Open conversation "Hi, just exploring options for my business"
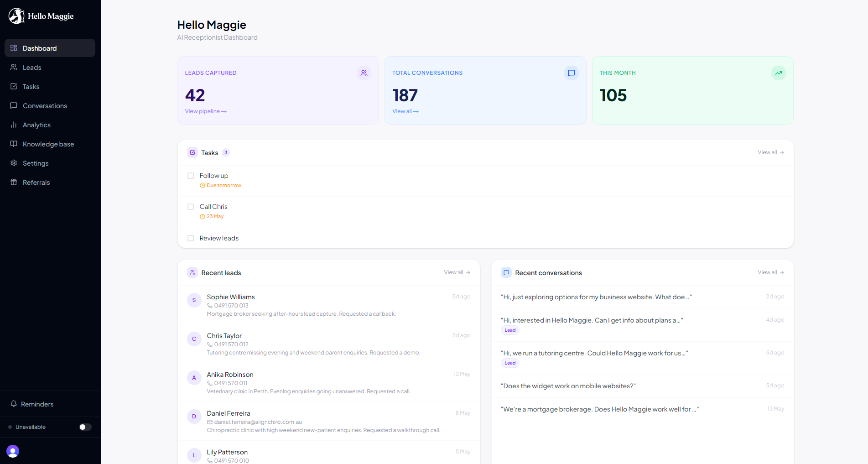The height and width of the screenshot is (464, 868). (x=643, y=297)
